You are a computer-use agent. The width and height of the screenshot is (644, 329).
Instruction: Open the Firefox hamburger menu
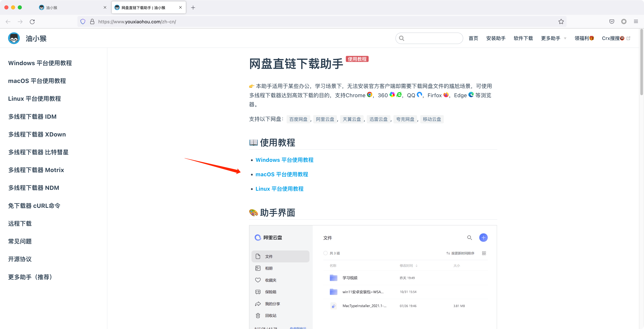636,22
